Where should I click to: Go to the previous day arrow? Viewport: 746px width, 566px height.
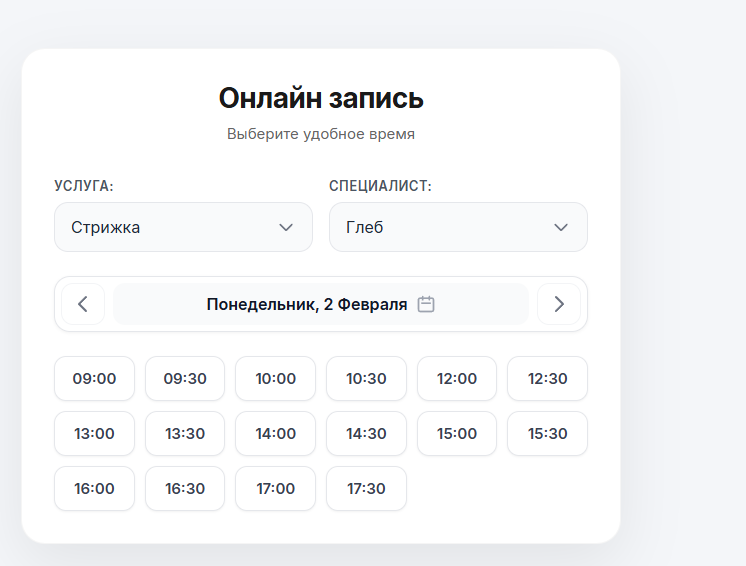coord(83,304)
